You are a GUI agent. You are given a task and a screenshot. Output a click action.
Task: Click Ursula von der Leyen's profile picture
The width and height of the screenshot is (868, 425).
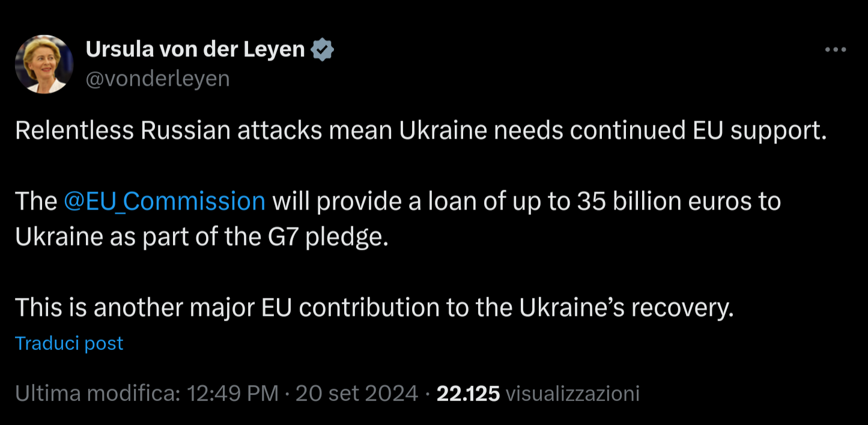(x=44, y=63)
